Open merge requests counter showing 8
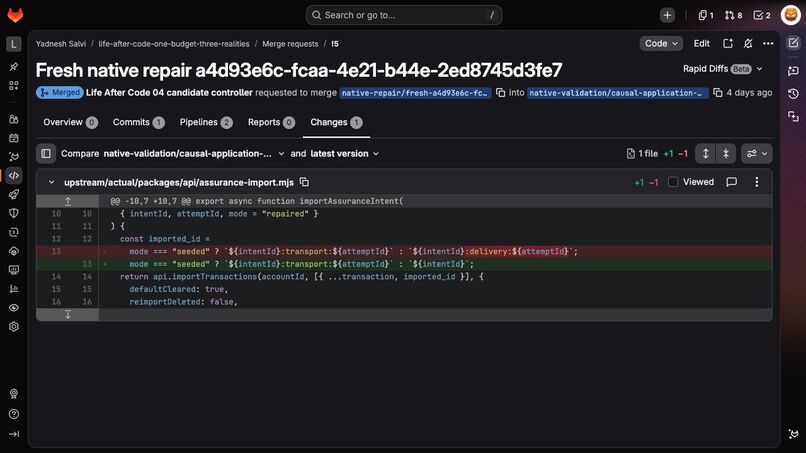This screenshot has height=453, width=806. [734, 15]
